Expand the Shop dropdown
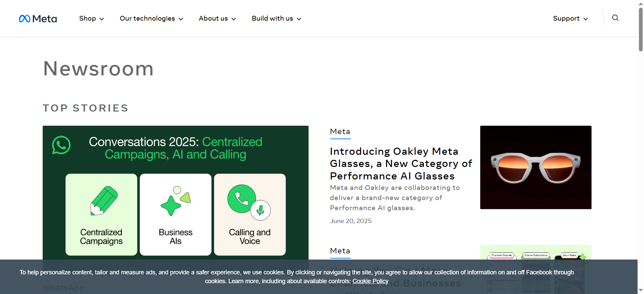Viewport: 644px width, 294px height. pyautogui.click(x=91, y=19)
